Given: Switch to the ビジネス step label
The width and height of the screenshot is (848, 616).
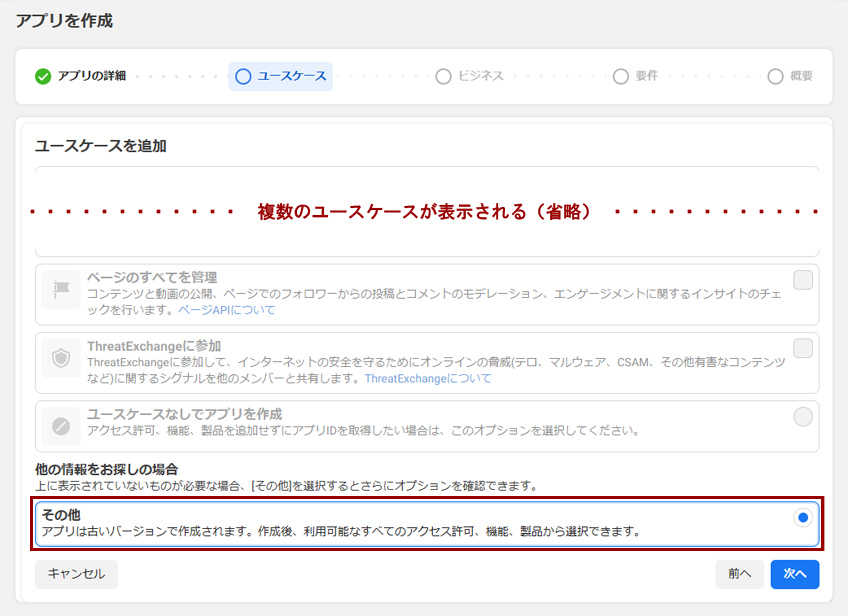Looking at the screenshot, I should tap(481, 77).
